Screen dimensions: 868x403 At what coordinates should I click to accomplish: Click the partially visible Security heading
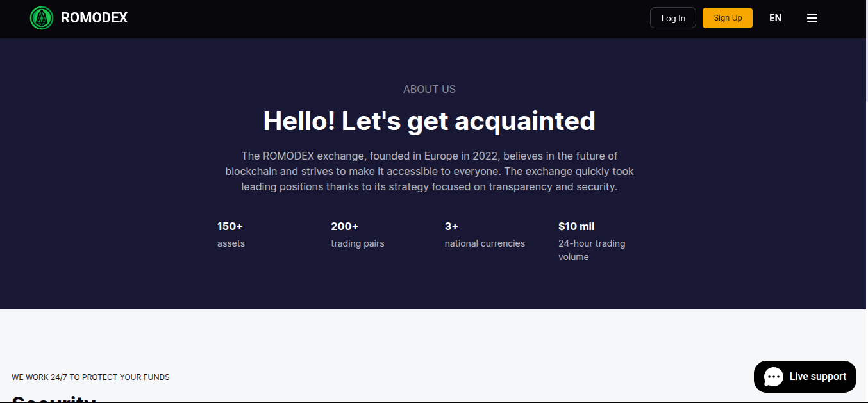click(x=53, y=399)
